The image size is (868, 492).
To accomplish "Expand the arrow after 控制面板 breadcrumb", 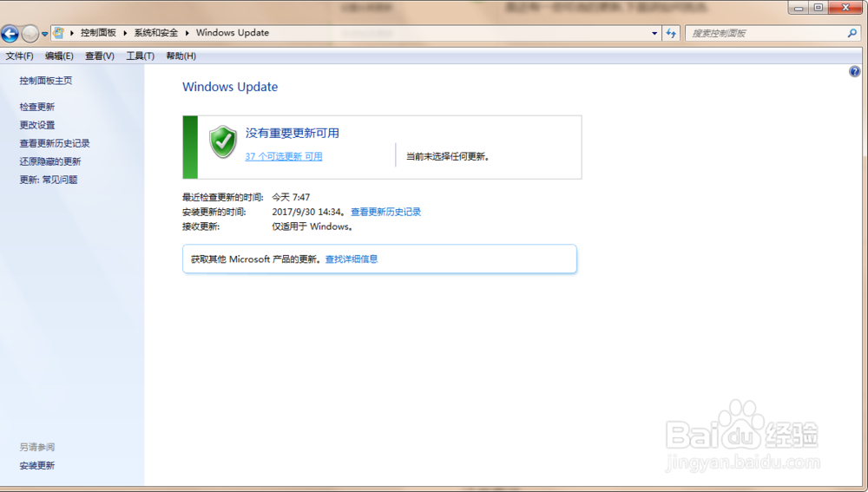I will click(x=125, y=33).
